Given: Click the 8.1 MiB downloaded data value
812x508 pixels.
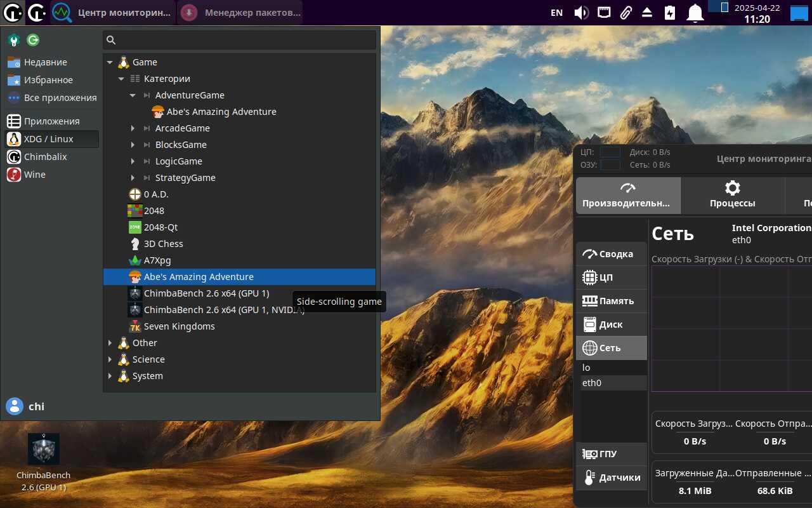Looking at the screenshot, I should [x=695, y=491].
